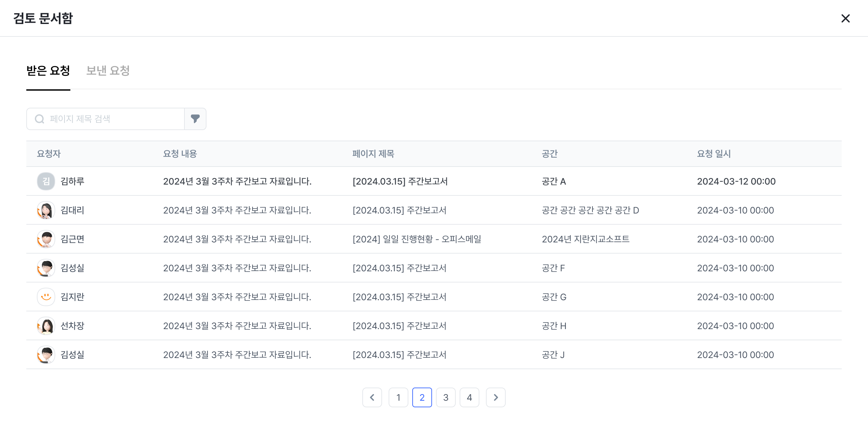Click 김지란's smiley avatar icon

[46, 297]
